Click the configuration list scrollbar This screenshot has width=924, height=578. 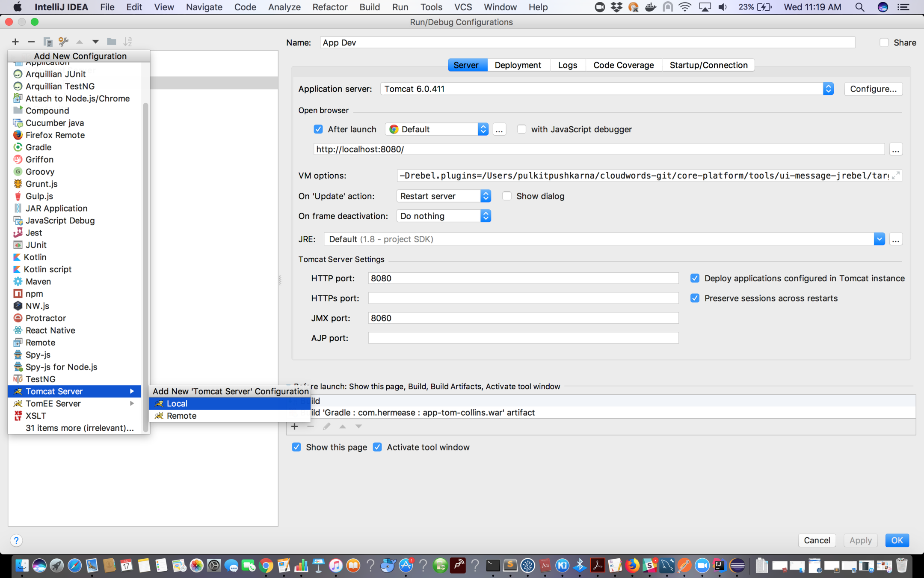click(145, 267)
